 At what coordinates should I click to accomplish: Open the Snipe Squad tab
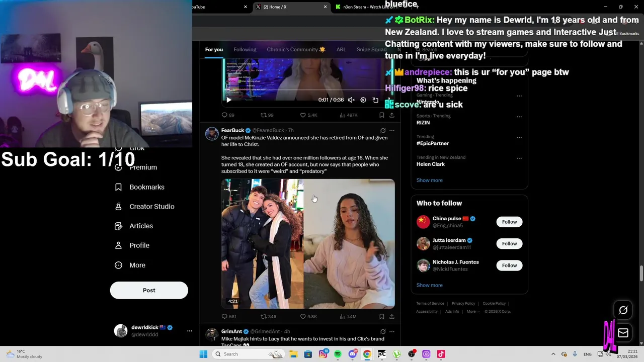click(371, 49)
